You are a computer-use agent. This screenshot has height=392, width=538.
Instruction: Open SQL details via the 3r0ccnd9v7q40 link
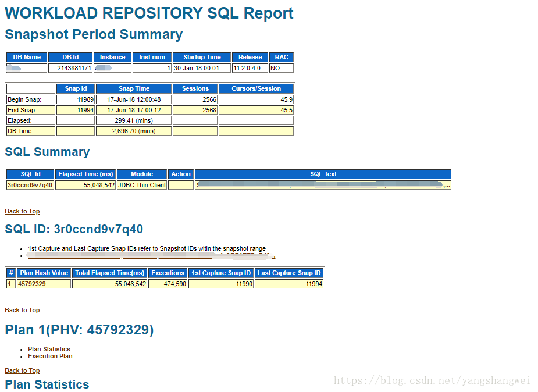tap(29, 184)
